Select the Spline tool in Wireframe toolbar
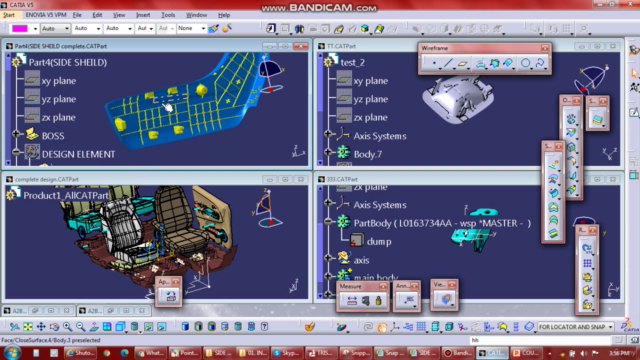 540,63
